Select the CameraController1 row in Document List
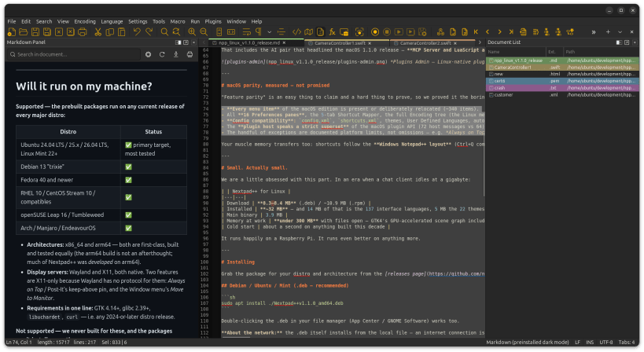Screen dimensions: 644x352 pyautogui.click(x=562, y=68)
